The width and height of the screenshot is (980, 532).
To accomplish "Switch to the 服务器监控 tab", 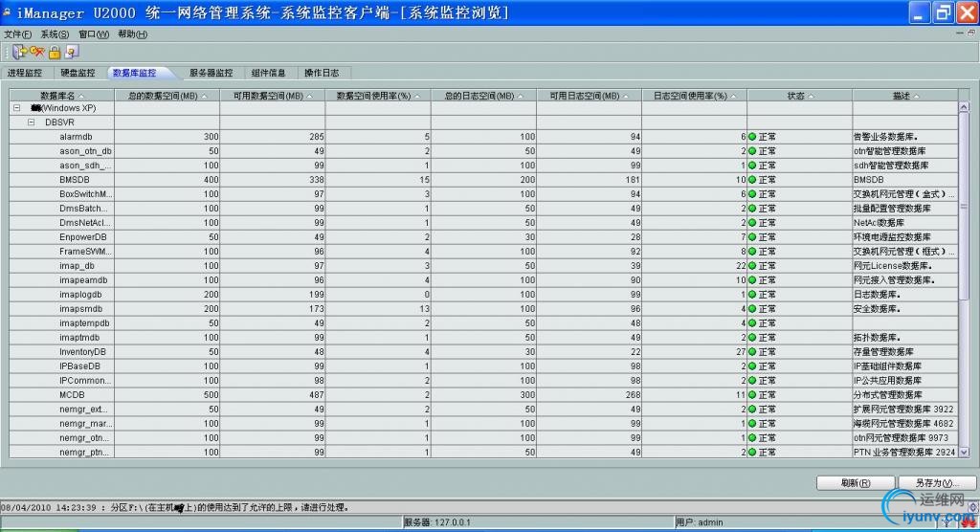I will pyautogui.click(x=212, y=73).
